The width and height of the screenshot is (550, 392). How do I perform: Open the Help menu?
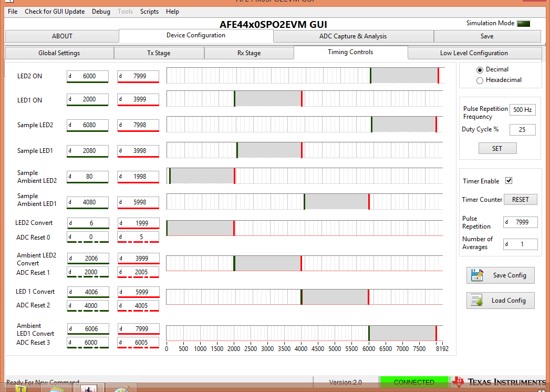tap(173, 12)
